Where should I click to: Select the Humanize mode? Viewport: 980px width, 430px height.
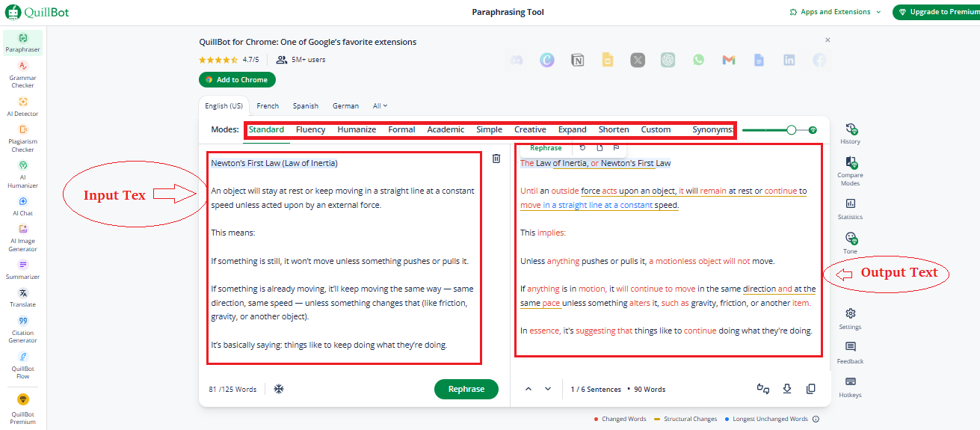(357, 129)
